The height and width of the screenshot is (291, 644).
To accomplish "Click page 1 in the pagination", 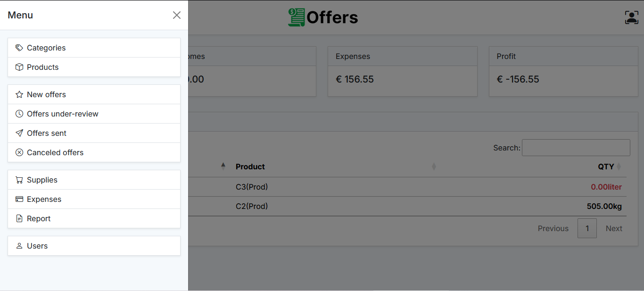I will (587, 228).
